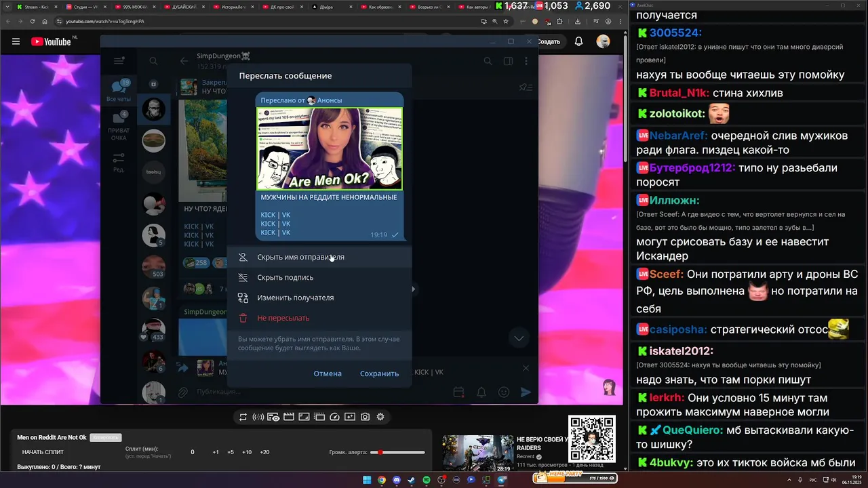
Task: Click screenshot camera icon in player toolbar
Action: [x=365, y=417]
